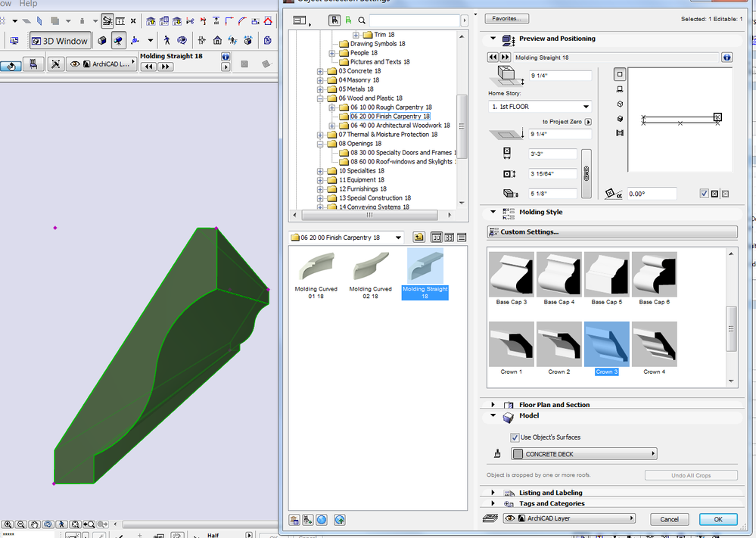Open the CONCRETE DECK surface swatch selector

(x=584, y=454)
